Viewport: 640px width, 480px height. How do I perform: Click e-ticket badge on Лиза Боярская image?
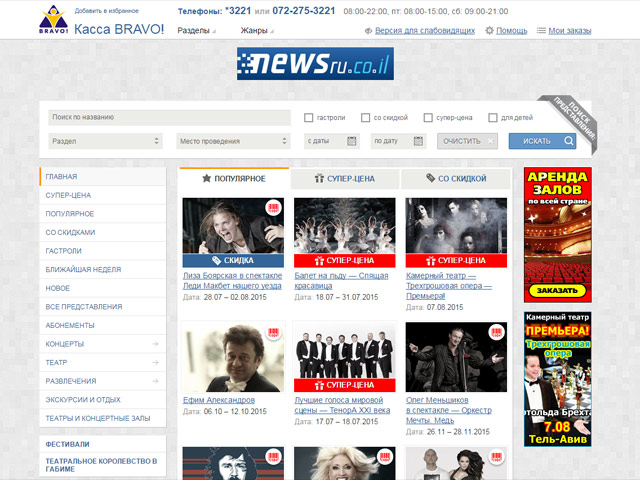coord(273,208)
